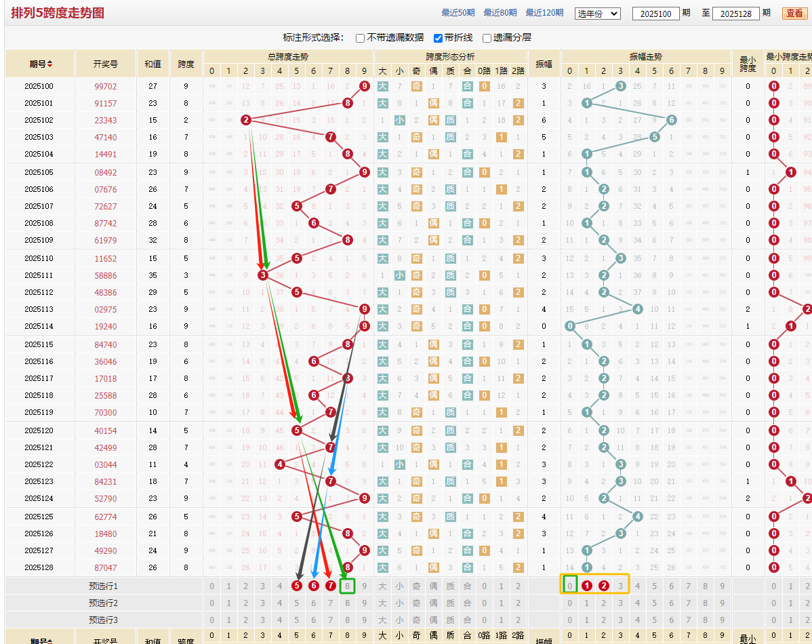Pick 奇 in 预选行1 跨度形态 cells
This screenshot has height=644, width=812.
417,586
